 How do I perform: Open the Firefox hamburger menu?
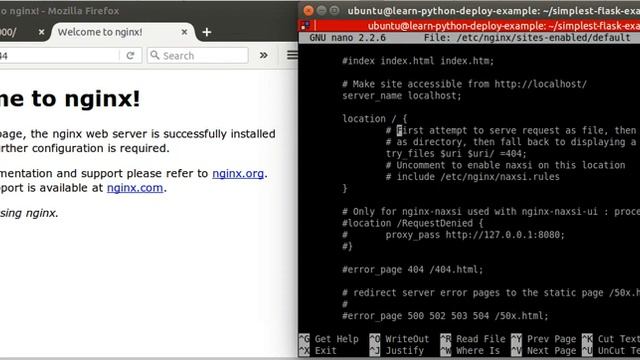coord(292,55)
